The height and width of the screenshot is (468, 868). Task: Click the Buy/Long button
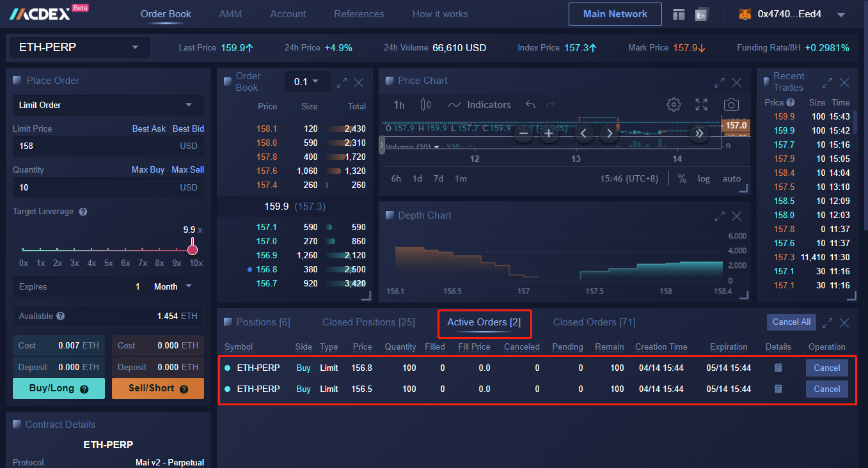pyautogui.click(x=59, y=388)
